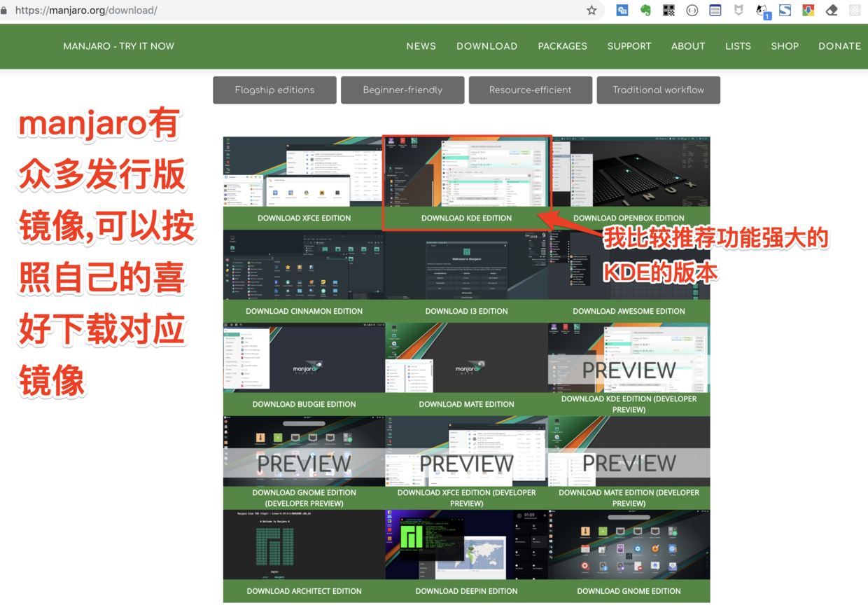This screenshot has height=610, width=868.
Task: Click the gray shield extension icon
Action: coord(738,11)
